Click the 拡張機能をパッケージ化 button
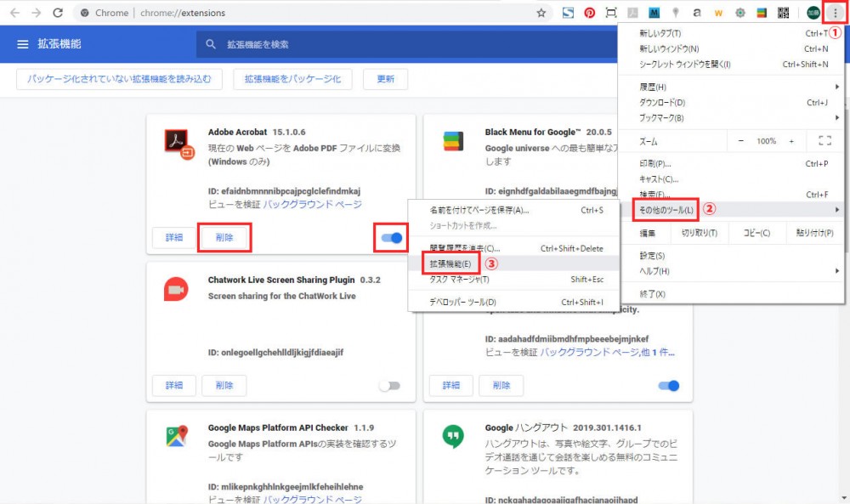The height and width of the screenshot is (504, 850). (292, 79)
